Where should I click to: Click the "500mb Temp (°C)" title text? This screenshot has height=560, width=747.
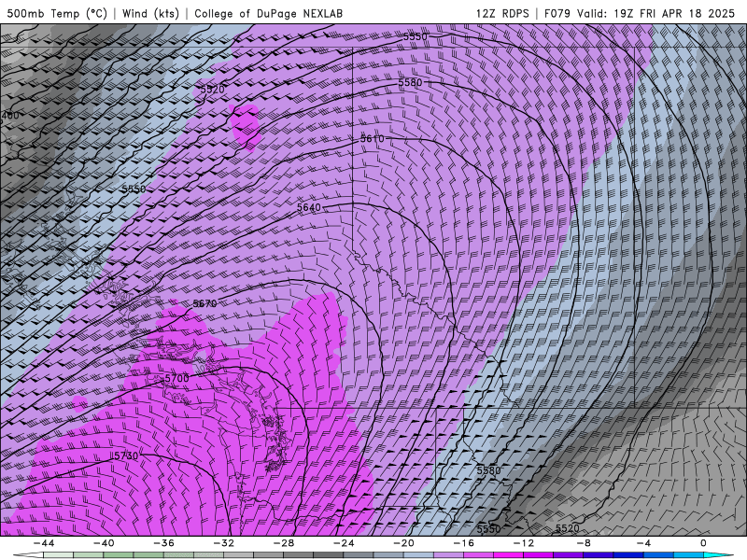click(x=57, y=13)
